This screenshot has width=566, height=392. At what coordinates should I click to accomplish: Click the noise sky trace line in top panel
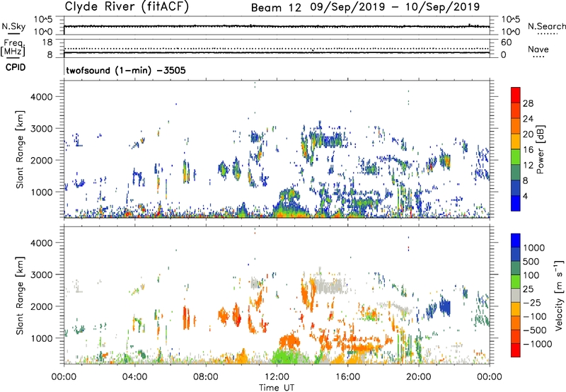coord(277,26)
